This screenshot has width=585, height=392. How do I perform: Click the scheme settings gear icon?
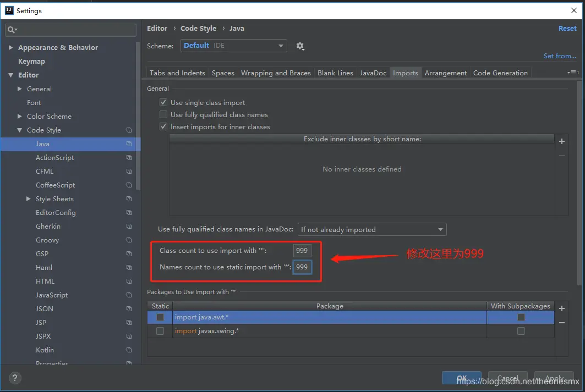pyautogui.click(x=300, y=46)
